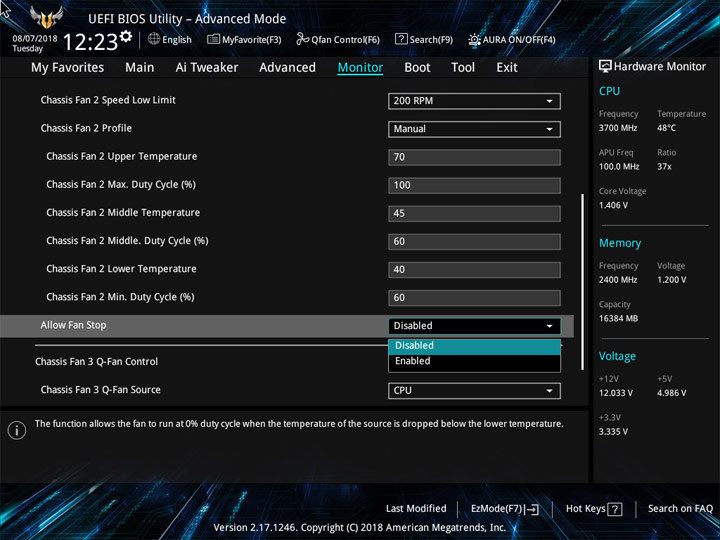Click CPU temperature value 48°C
This screenshot has height=540, width=720.
(666, 128)
